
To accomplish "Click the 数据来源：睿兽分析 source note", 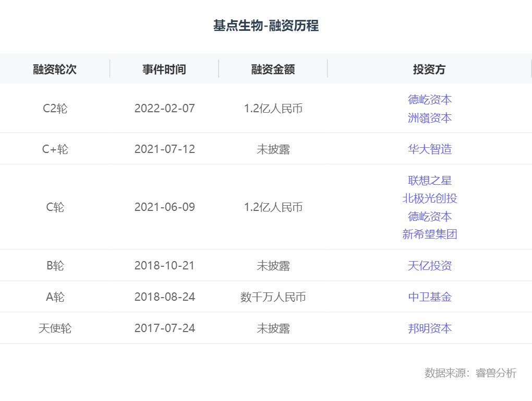I will pyautogui.click(x=470, y=373).
